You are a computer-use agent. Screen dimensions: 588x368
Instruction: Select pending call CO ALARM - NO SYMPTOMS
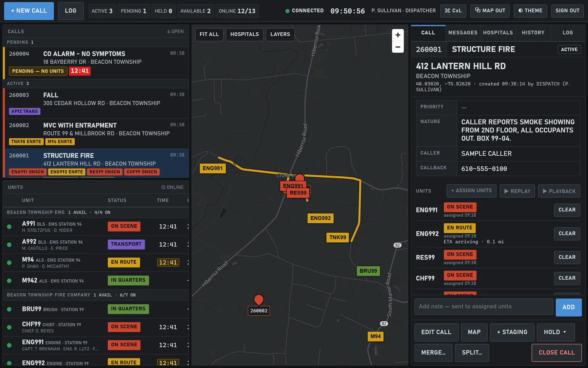(96, 63)
